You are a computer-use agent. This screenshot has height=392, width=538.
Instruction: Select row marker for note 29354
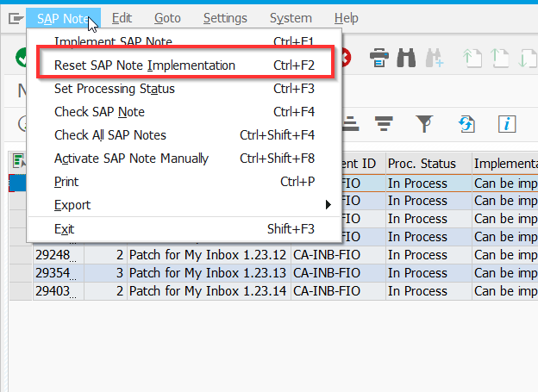pyautogui.click(x=21, y=273)
